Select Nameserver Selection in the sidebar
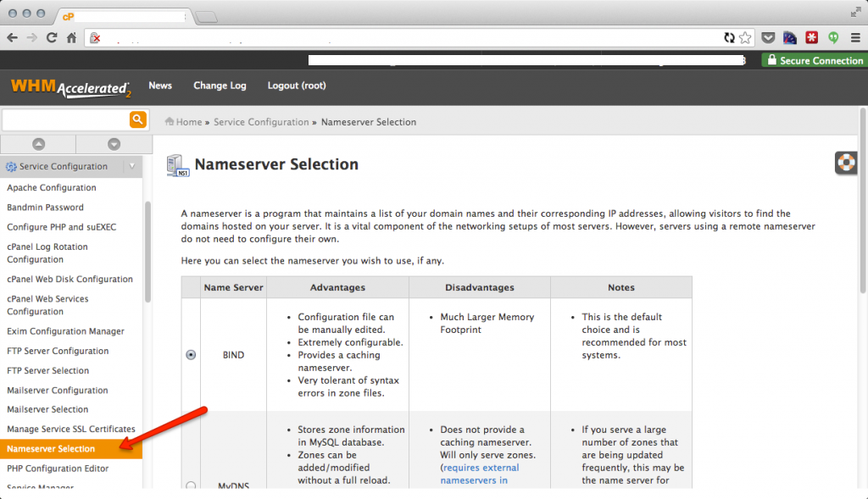868x499 pixels. (x=71, y=449)
